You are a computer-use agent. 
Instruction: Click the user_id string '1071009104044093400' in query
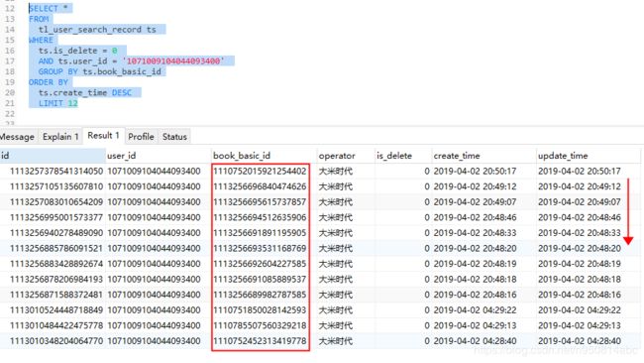[173, 60]
